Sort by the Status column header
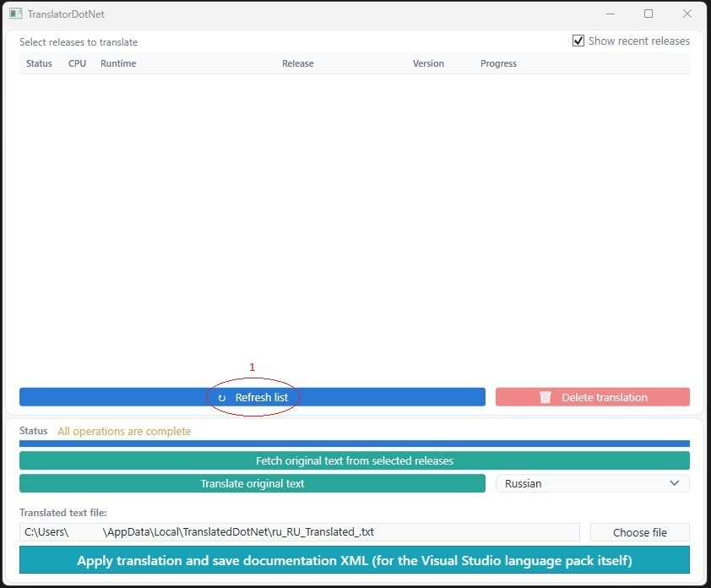711x588 pixels. click(39, 63)
